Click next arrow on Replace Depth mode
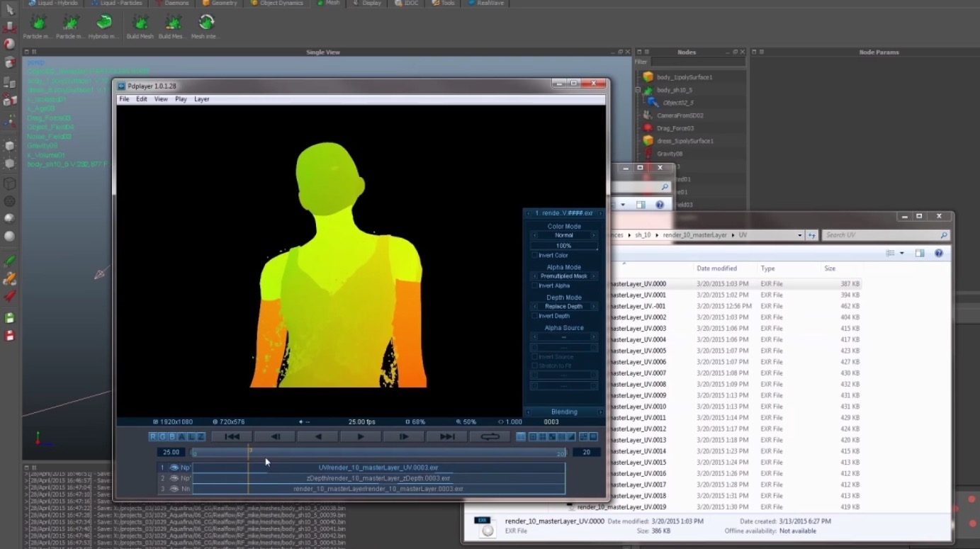980x549 pixels. (594, 306)
